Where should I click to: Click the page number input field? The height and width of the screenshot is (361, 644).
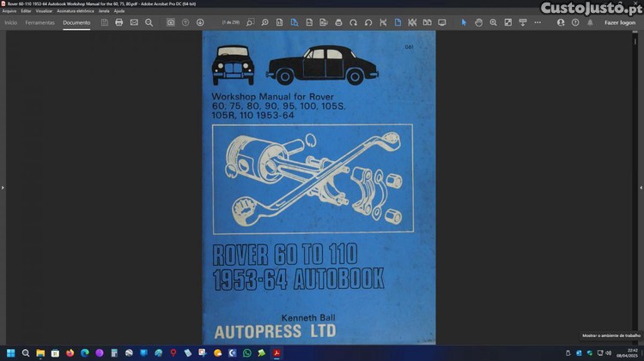pyautogui.click(x=230, y=22)
